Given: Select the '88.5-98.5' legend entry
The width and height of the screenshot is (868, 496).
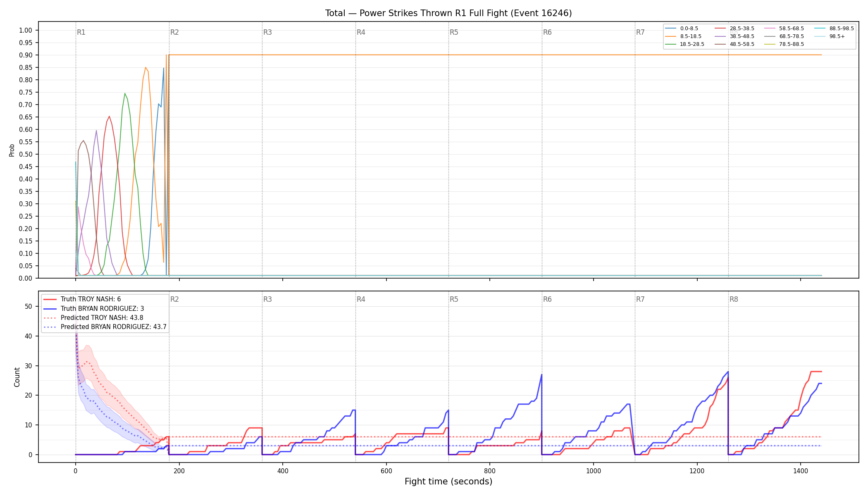Looking at the screenshot, I should click(834, 29).
